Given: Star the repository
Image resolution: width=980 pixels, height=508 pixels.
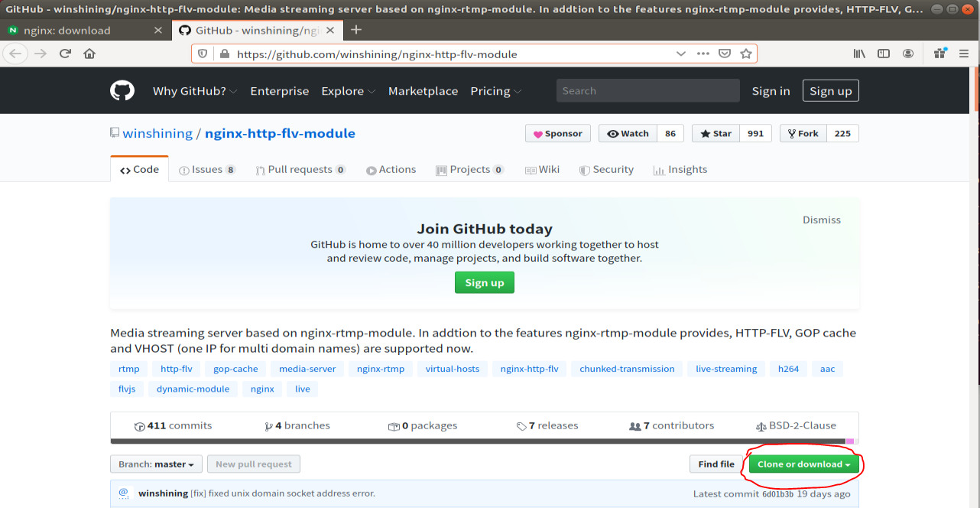Looking at the screenshot, I should tap(716, 133).
